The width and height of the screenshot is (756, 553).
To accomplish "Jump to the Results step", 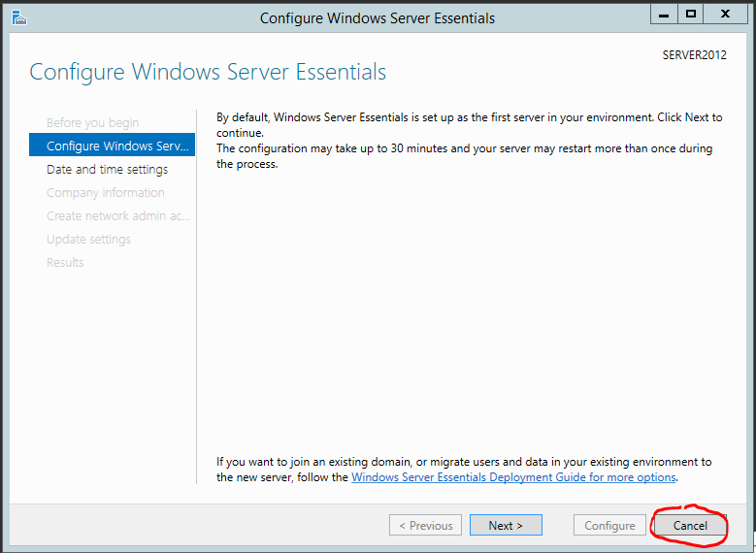I will tap(65, 262).
